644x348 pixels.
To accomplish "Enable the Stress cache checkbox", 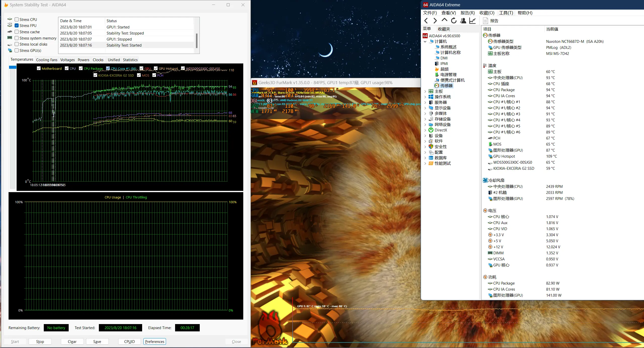I will point(17,32).
